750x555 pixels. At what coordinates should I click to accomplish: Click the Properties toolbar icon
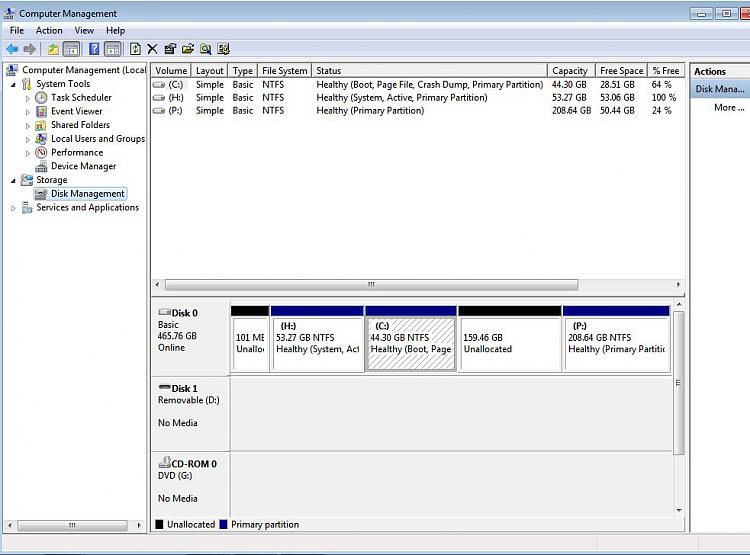pyautogui.click(x=170, y=49)
